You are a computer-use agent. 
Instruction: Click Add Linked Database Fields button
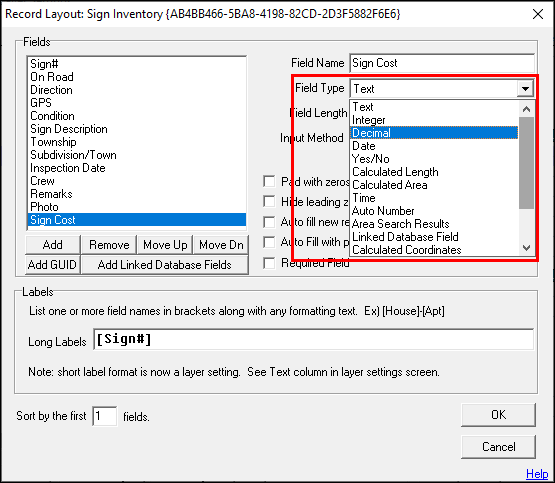165,265
